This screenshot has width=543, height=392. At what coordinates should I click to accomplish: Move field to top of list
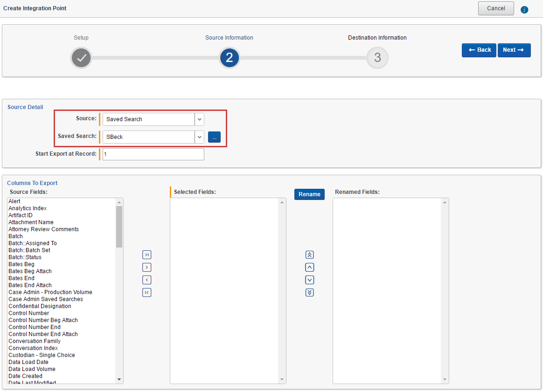(310, 254)
